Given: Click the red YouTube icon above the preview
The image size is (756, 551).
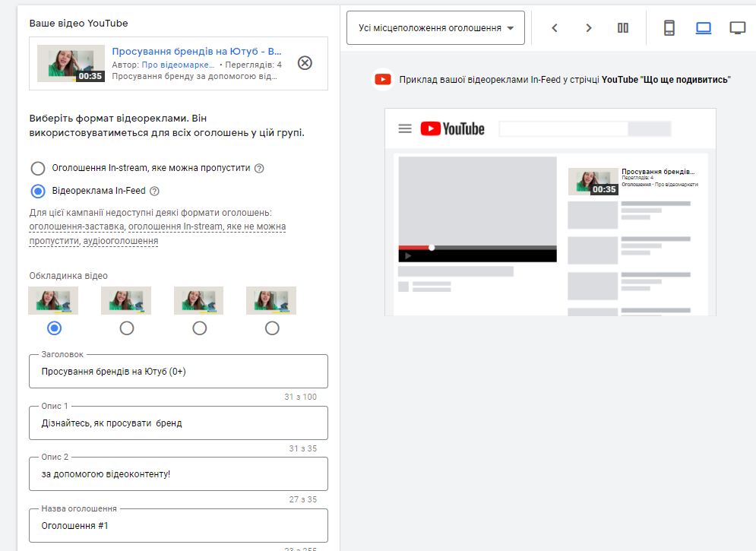Looking at the screenshot, I should [x=383, y=80].
